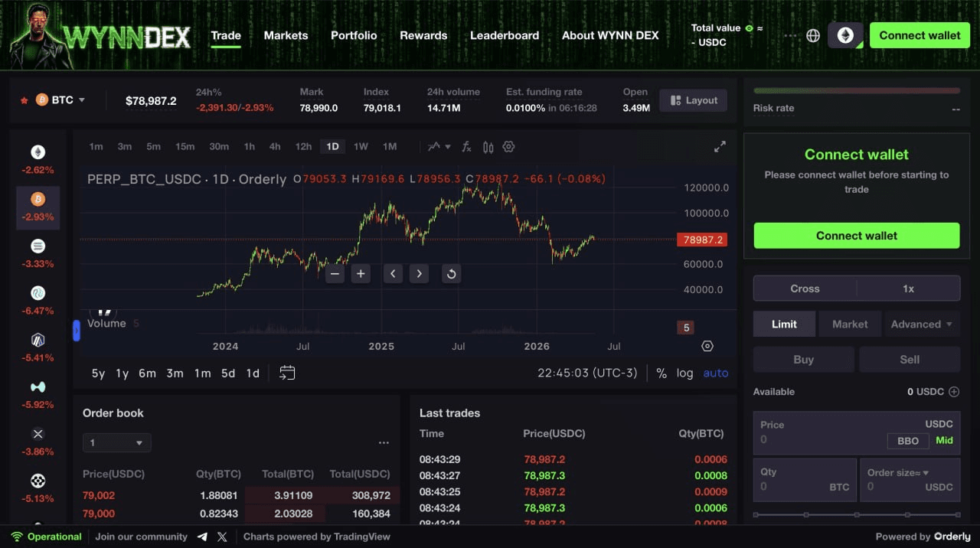Zoom out the chart with minus button
Viewport: 980px width, 548px height.
[335, 273]
